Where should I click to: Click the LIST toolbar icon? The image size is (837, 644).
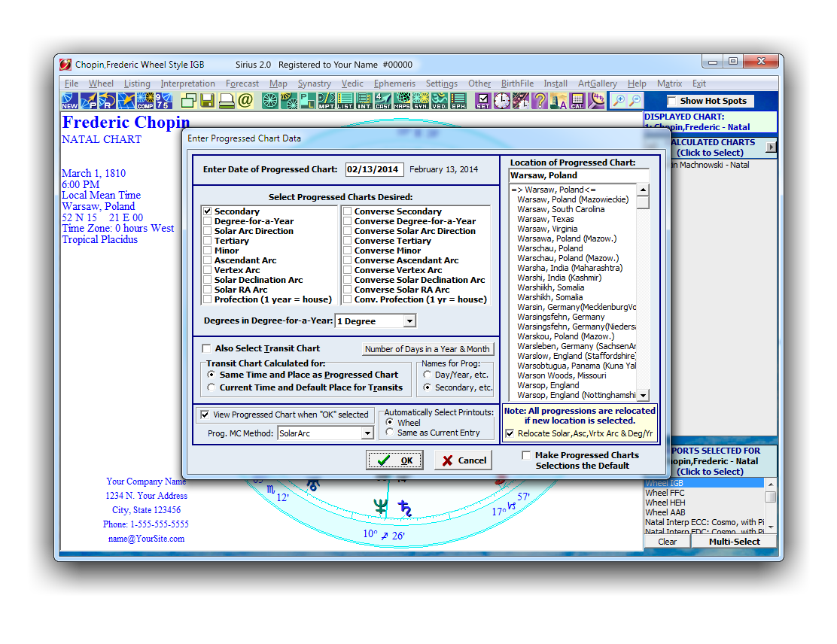(x=345, y=100)
